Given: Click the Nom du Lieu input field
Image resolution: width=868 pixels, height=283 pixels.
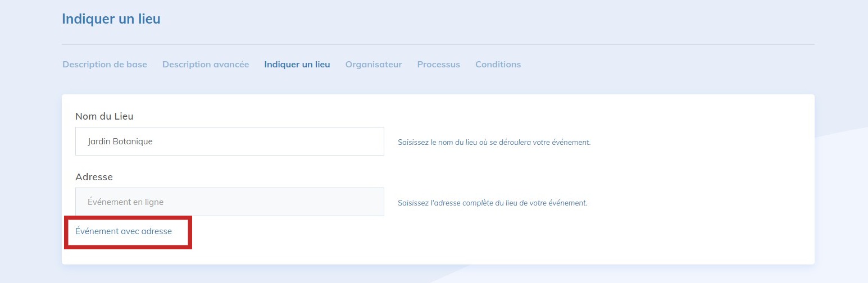Looking at the screenshot, I should click(229, 141).
